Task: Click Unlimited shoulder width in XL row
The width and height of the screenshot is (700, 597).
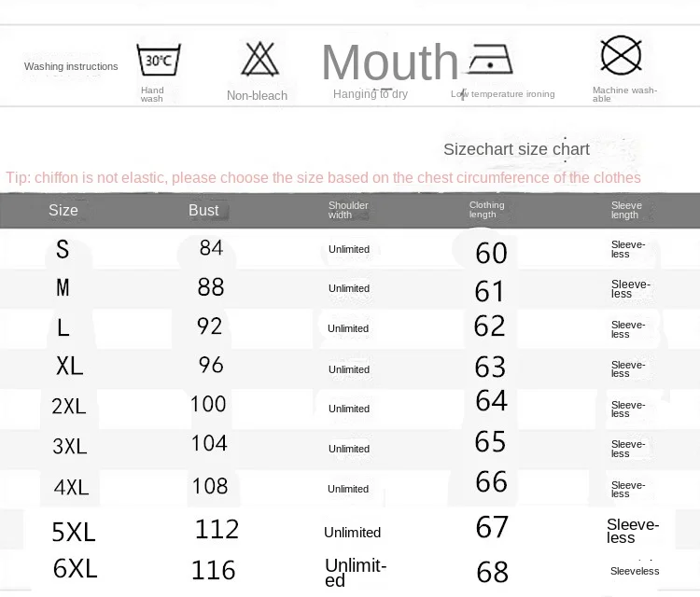Action: click(x=349, y=369)
